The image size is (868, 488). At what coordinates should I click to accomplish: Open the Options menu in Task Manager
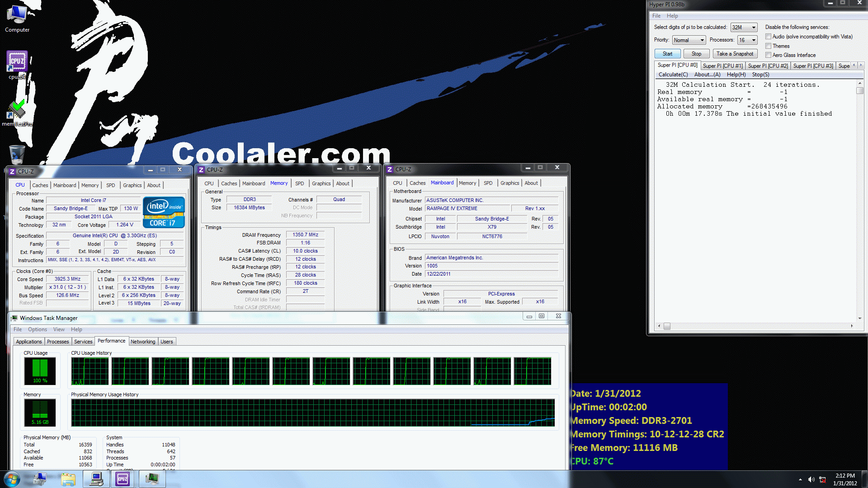click(x=38, y=329)
